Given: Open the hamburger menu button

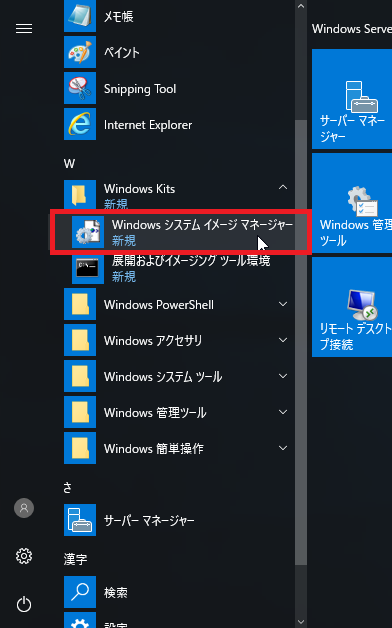Looking at the screenshot, I should pyautogui.click(x=24, y=28).
